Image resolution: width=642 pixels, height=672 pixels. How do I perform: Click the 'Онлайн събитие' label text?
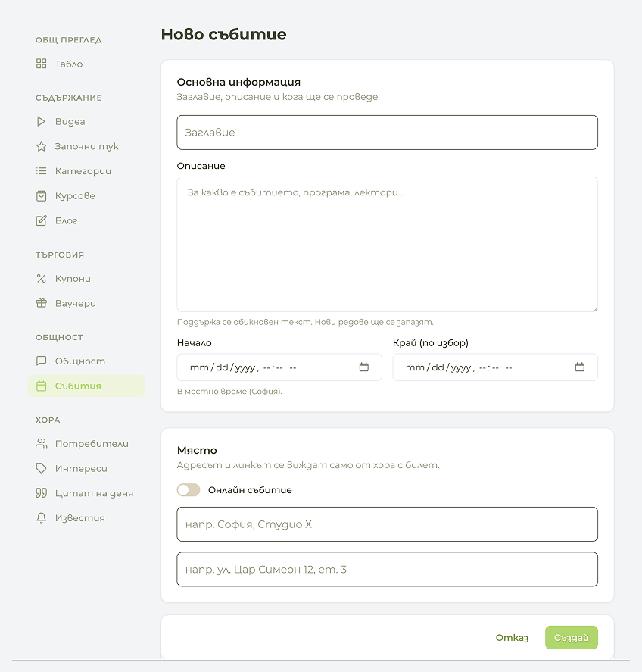(x=250, y=490)
